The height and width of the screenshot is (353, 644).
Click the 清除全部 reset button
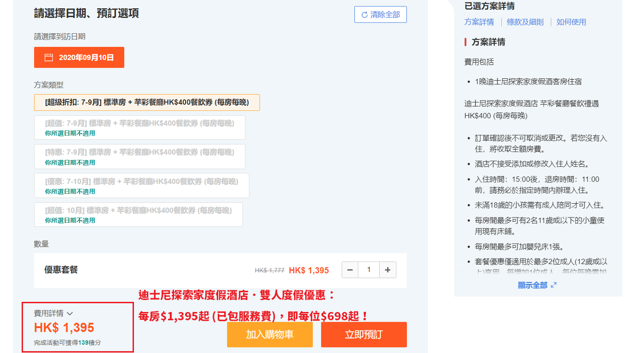tap(380, 14)
